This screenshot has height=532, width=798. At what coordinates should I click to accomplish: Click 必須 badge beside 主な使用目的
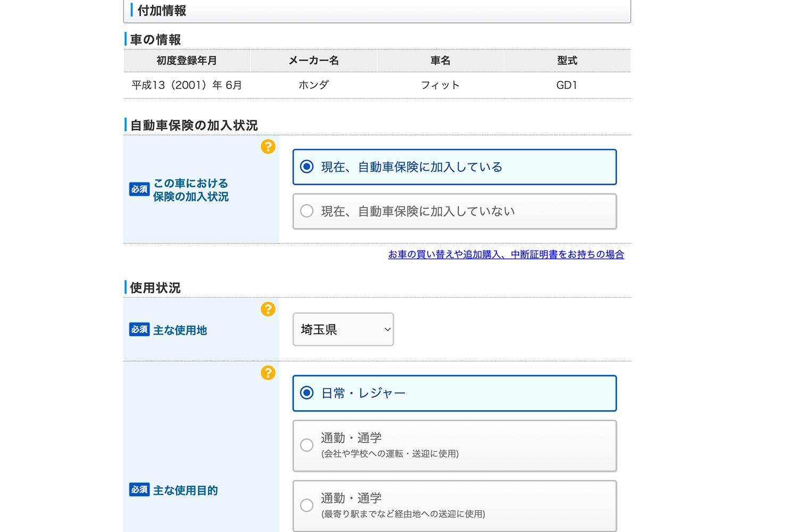coord(139,489)
